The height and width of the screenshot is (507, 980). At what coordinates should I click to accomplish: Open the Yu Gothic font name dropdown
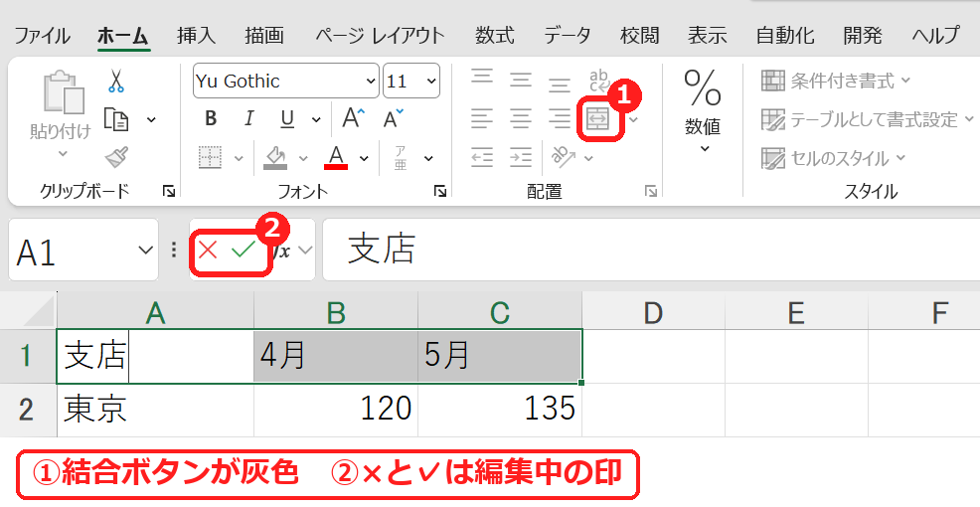(371, 82)
